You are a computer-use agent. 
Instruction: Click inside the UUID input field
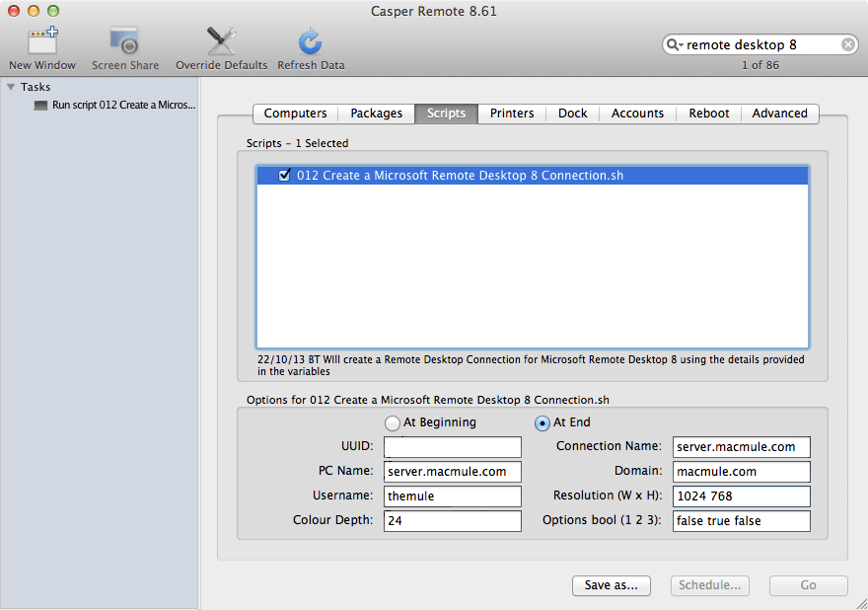click(452, 447)
